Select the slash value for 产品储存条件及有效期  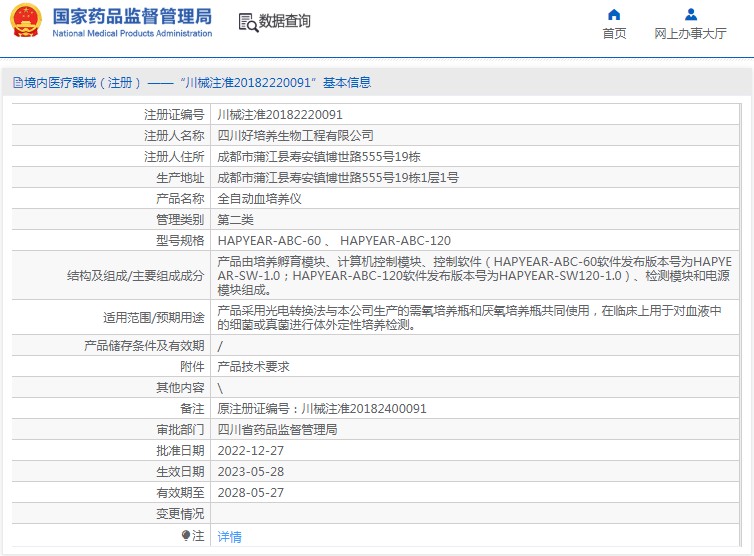pos(220,346)
